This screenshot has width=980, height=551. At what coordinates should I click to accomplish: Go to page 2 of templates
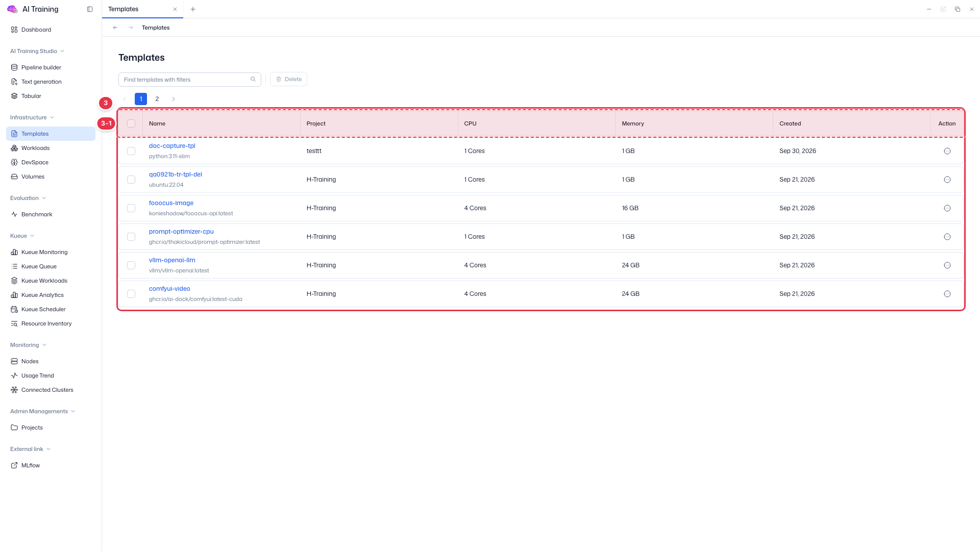tap(157, 99)
